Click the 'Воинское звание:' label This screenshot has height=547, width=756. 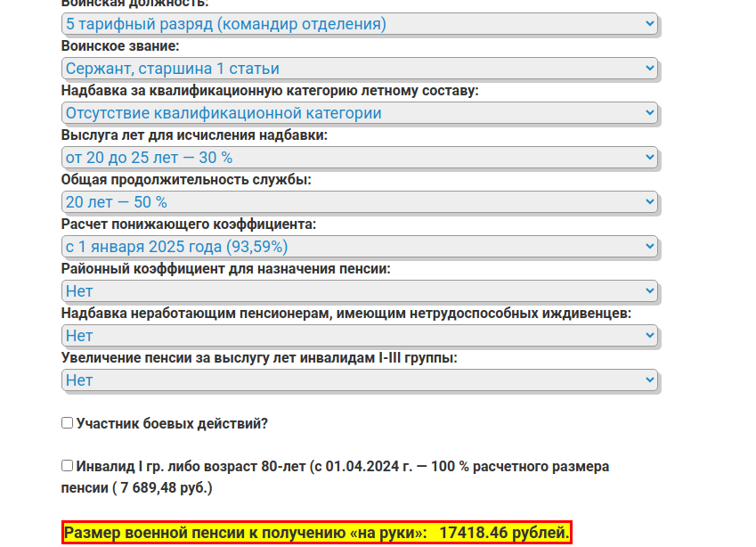pyautogui.click(x=120, y=46)
